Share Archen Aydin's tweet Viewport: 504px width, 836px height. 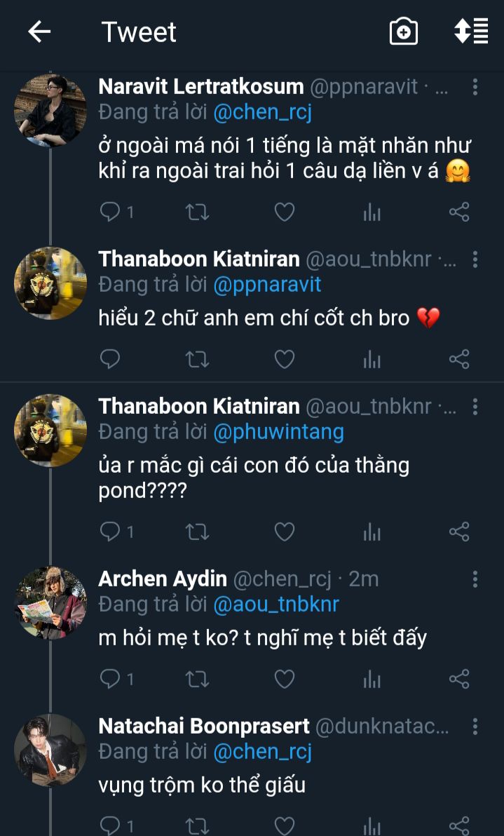(x=459, y=679)
